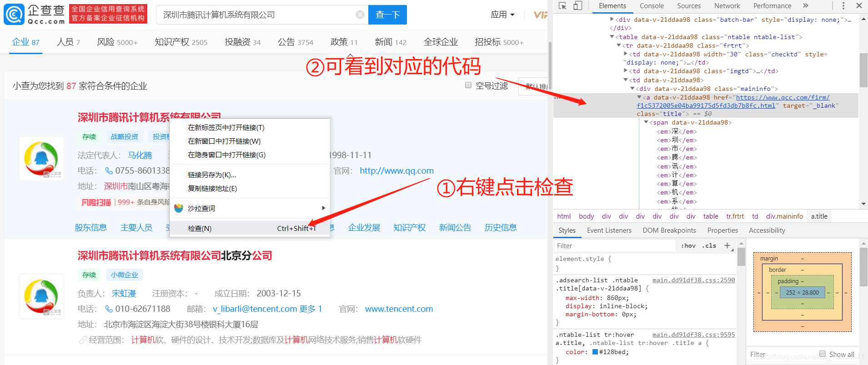Open the Accessibility pane tab

click(x=767, y=230)
